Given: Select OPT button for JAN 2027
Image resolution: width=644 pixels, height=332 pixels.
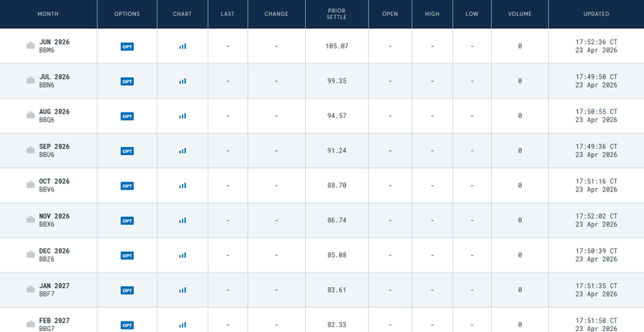Looking at the screenshot, I should tap(127, 290).
